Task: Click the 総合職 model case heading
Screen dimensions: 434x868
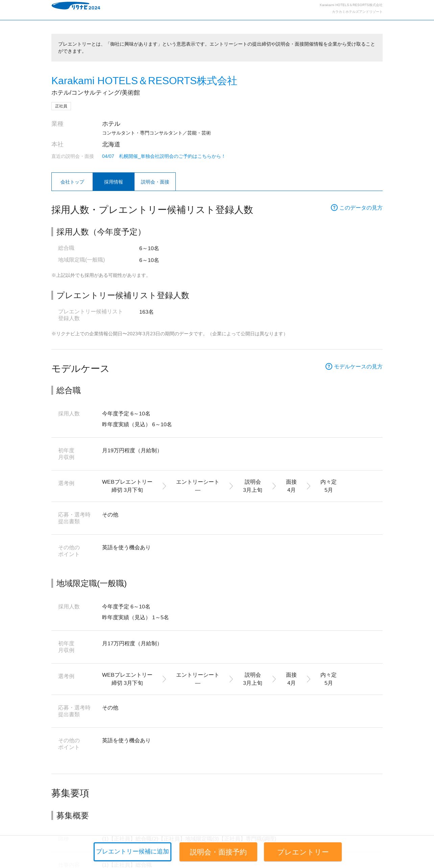Action: 69,390
